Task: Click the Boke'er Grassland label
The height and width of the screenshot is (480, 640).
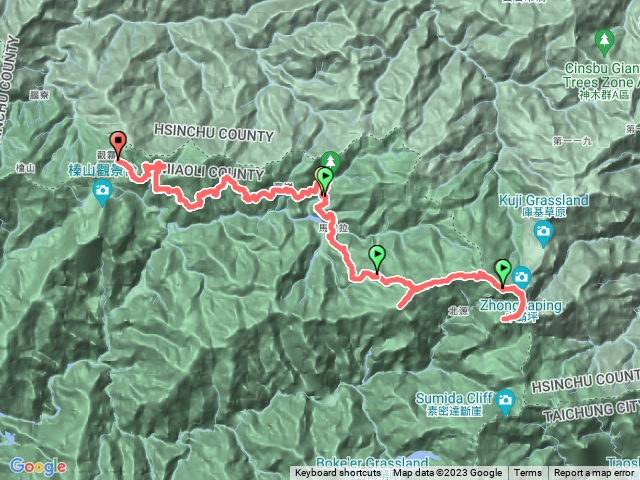Action: click(x=372, y=464)
